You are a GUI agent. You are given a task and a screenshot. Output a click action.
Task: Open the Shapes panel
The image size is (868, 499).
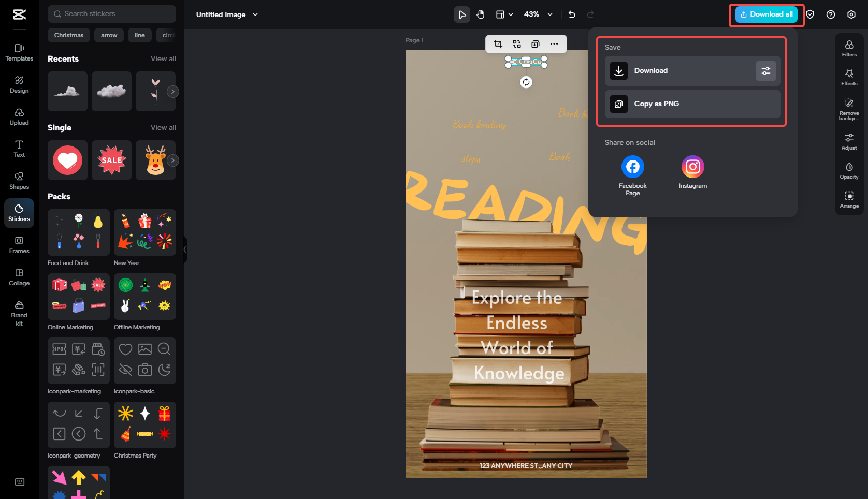[19, 181]
